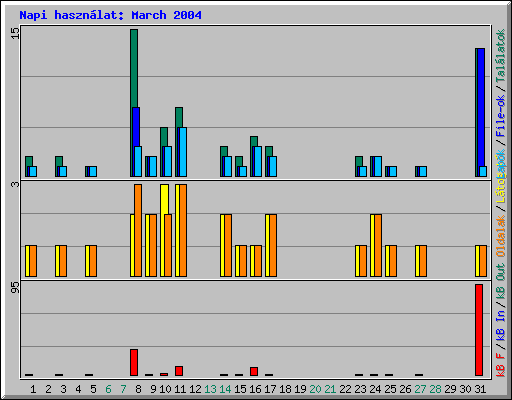Viewport: 512px width, 400px height.
Task: Click day label "5" on x-axis
Action: (x=93, y=389)
